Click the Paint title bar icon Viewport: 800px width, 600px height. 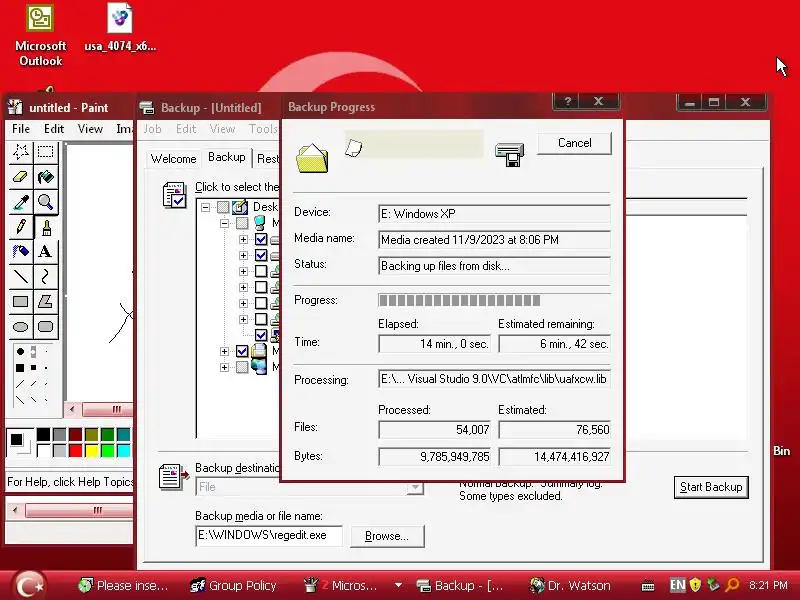pyautogui.click(x=15, y=107)
